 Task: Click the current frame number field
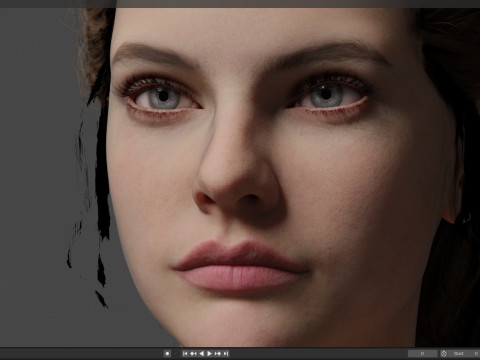click(423, 353)
